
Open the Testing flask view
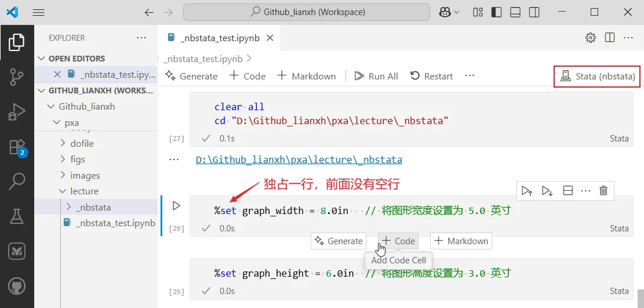17,216
